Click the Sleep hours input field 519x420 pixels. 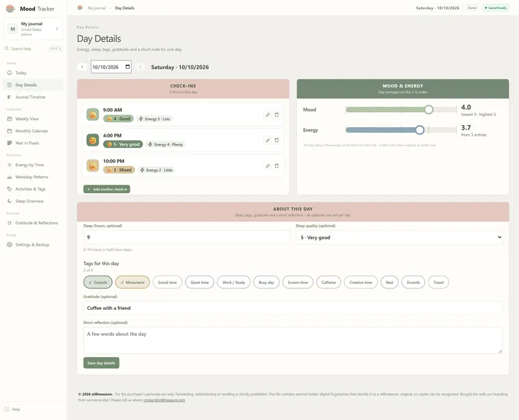(x=187, y=237)
